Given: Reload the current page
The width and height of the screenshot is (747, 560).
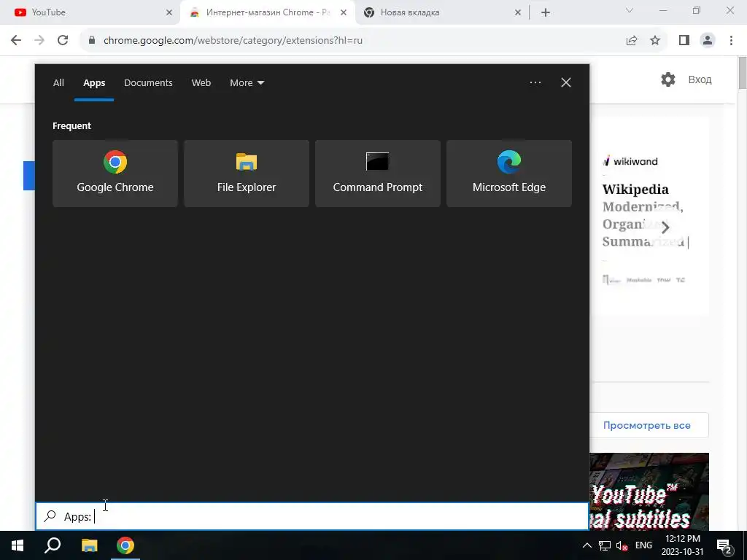Looking at the screenshot, I should [x=63, y=40].
